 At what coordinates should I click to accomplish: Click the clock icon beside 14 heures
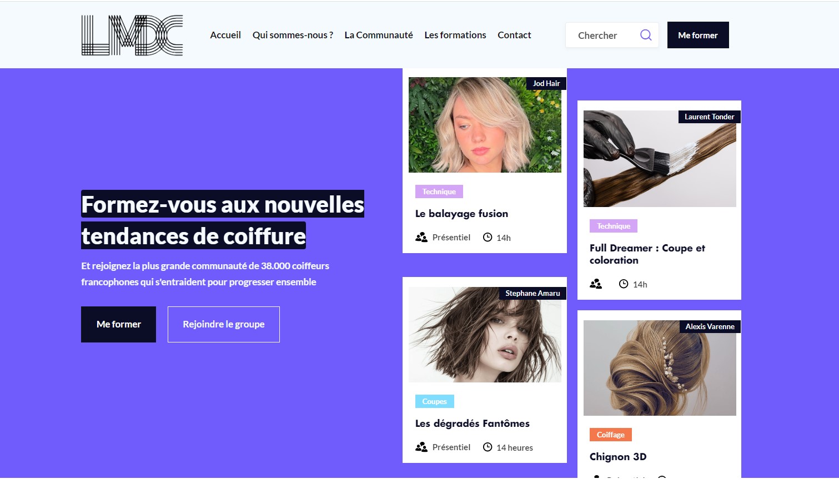(488, 447)
